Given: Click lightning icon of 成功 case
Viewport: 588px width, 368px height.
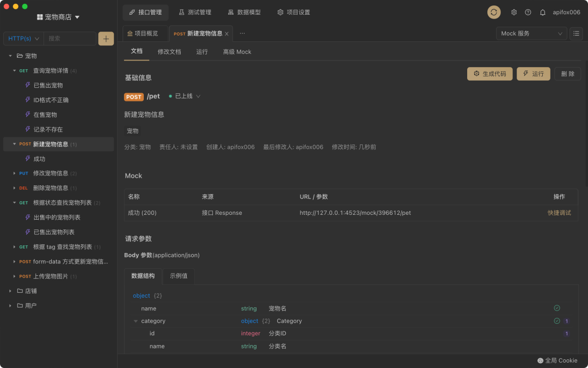Looking at the screenshot, I should click(x=27, y=159).
